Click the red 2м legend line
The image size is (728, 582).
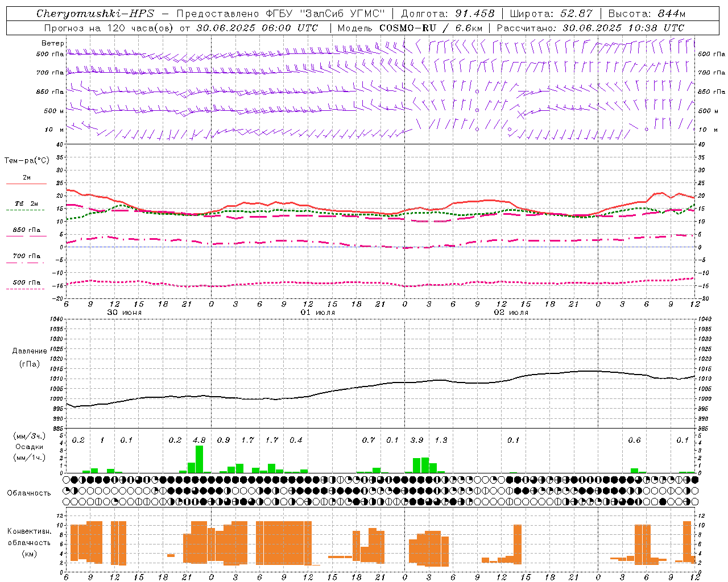(x=26, y=184)
